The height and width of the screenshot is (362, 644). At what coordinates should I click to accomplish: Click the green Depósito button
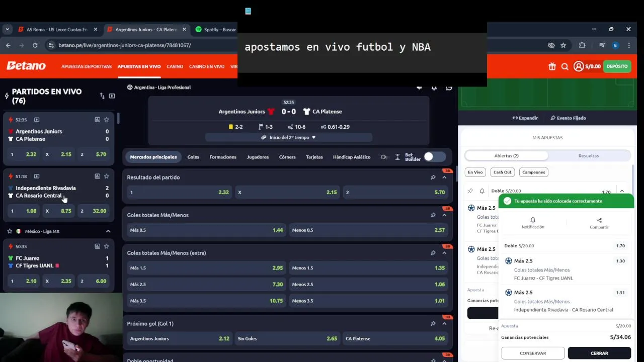click(x=617, y=66)
